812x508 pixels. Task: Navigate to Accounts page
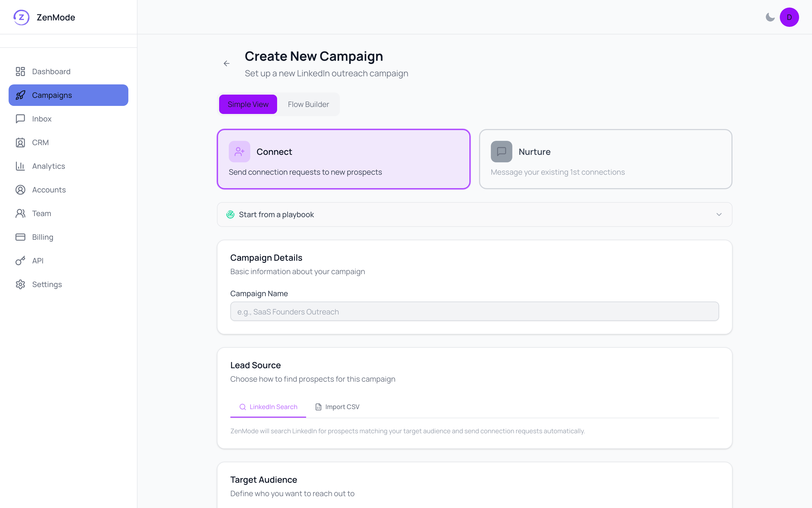(x=68, y=190)
